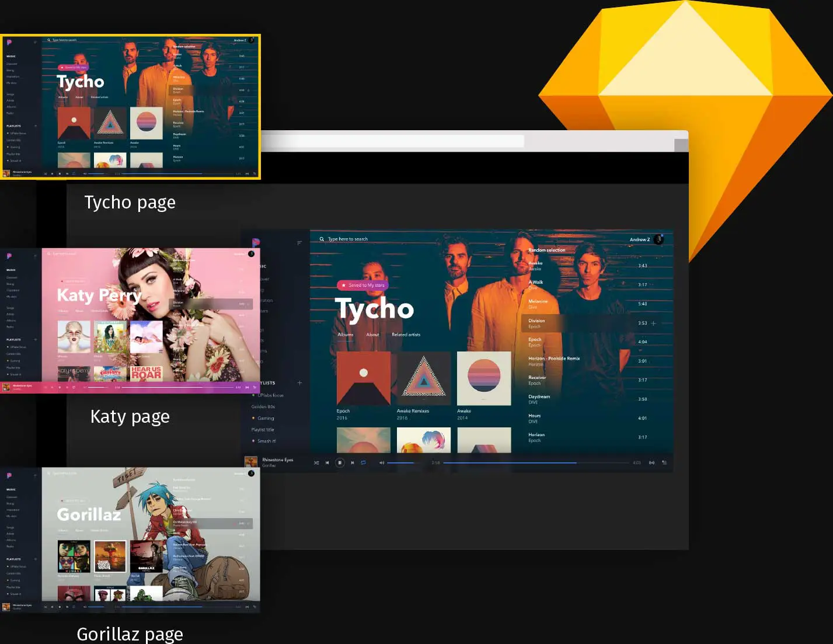Viewport: 833px width, 644px height.
Task: Click the Katy Perry heading in the Katy thumbnail
Action: (x=99, y=295)
